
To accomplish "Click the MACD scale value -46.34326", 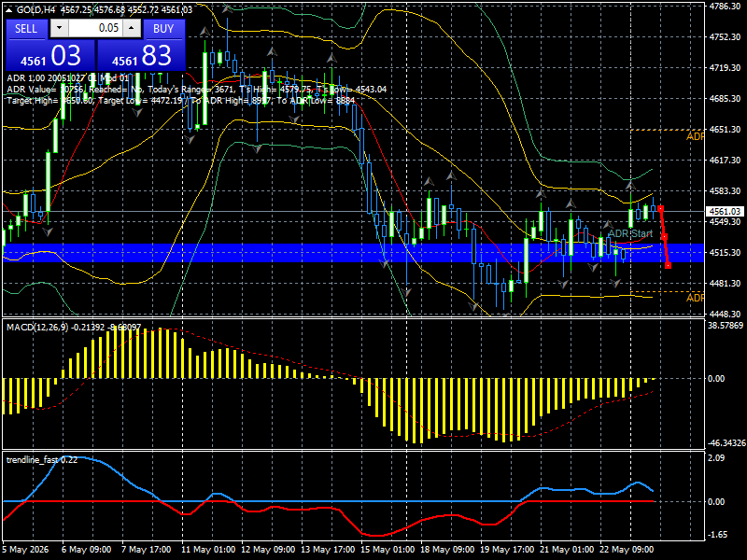I will 726,443.
